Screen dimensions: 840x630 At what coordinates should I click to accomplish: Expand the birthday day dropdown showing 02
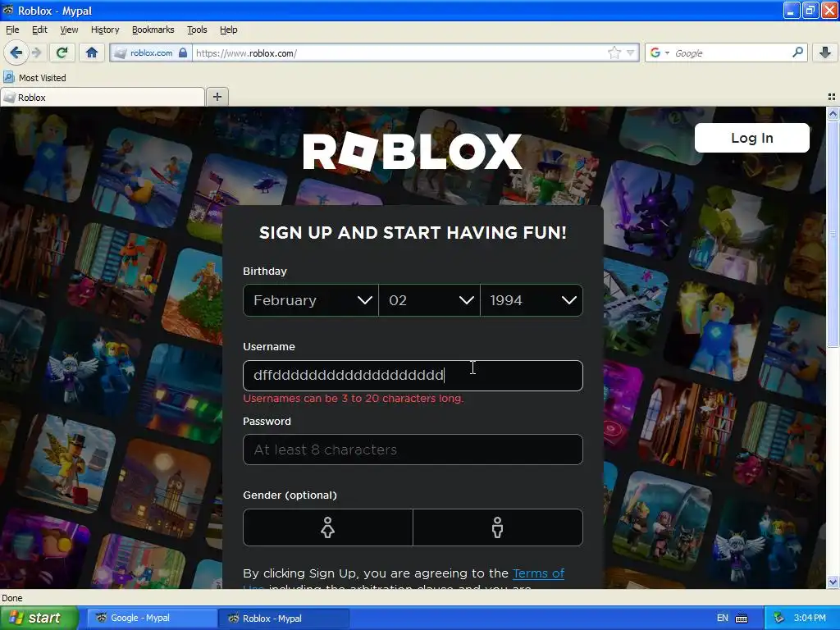[x=429, y=300]
